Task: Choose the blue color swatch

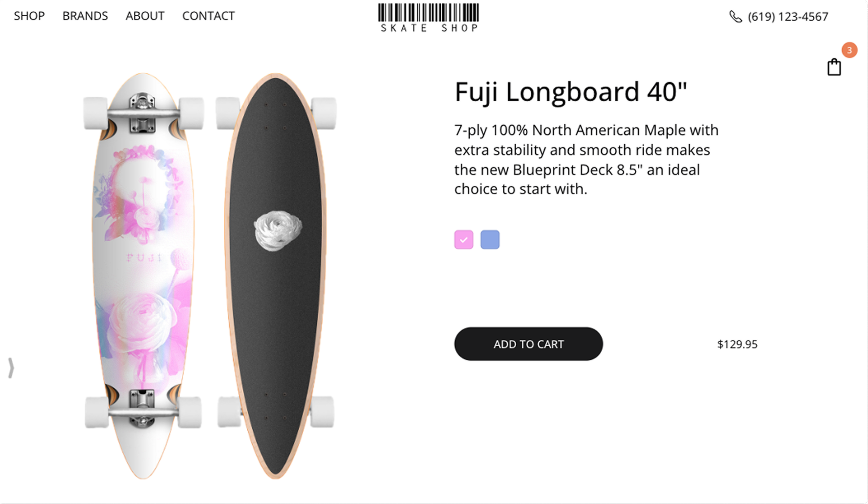Action: pyautogui.click(x=490, y=240)
